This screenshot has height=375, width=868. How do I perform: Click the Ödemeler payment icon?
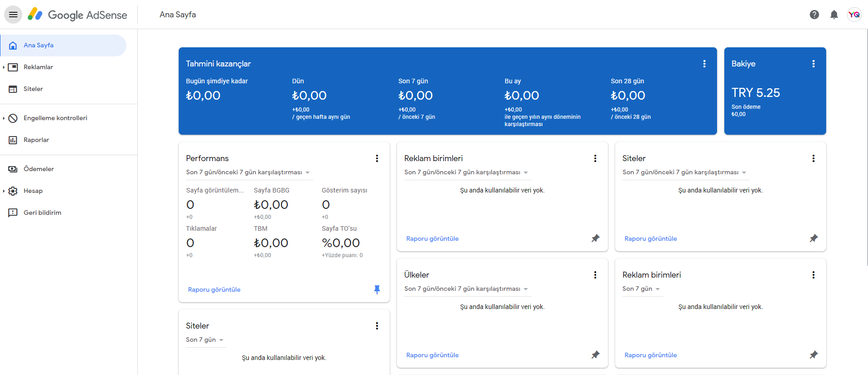coord(13,169)
